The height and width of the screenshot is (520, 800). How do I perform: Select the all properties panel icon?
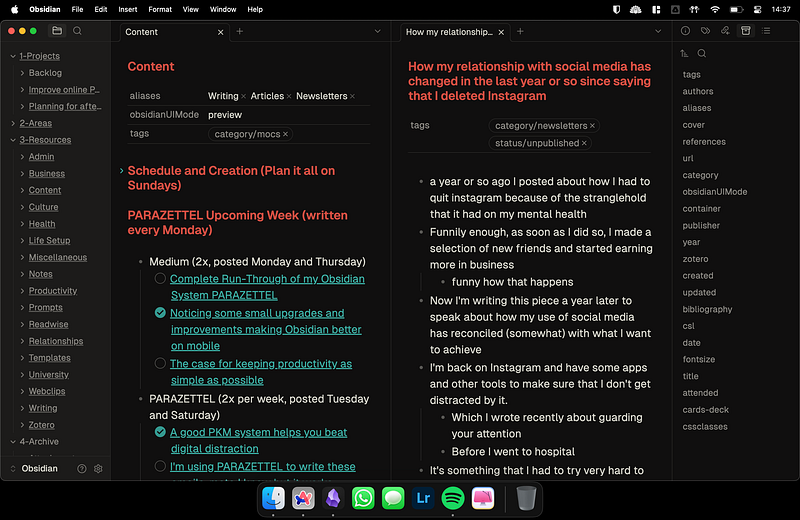[x=745, y=31]
